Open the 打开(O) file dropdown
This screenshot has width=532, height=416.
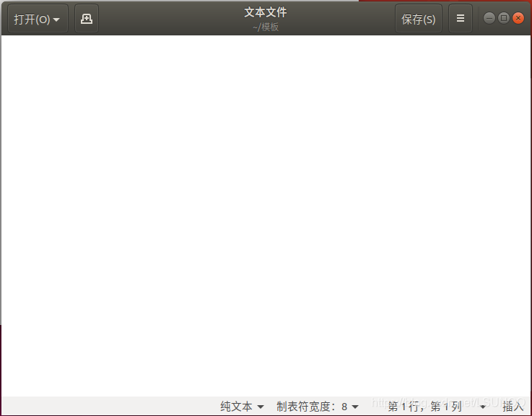[38, 19]
